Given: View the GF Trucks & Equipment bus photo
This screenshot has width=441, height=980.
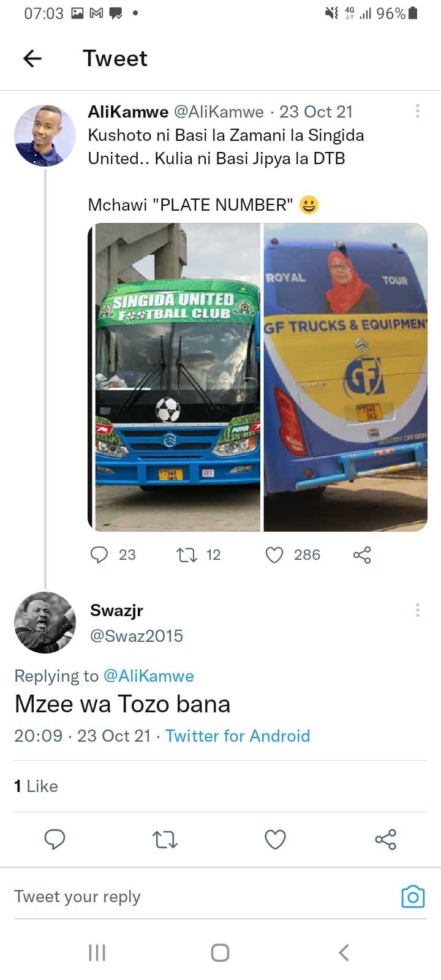Looking at the screenshot, I should [345, 377].
